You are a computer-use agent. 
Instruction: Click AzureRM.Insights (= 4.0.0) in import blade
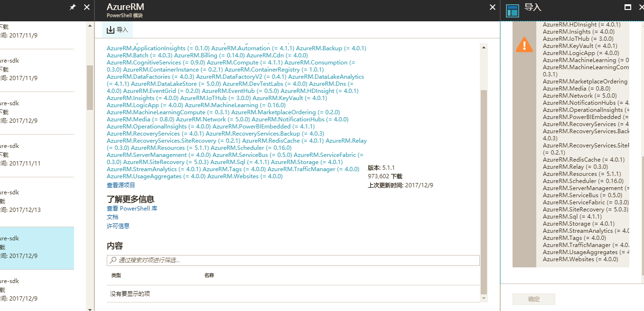click(x=579, y=32)
